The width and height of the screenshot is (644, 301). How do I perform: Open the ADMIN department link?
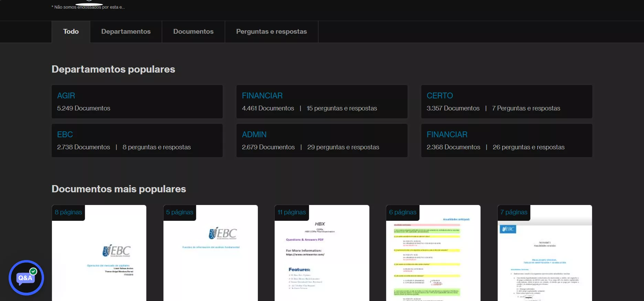(x=254, y=135)
